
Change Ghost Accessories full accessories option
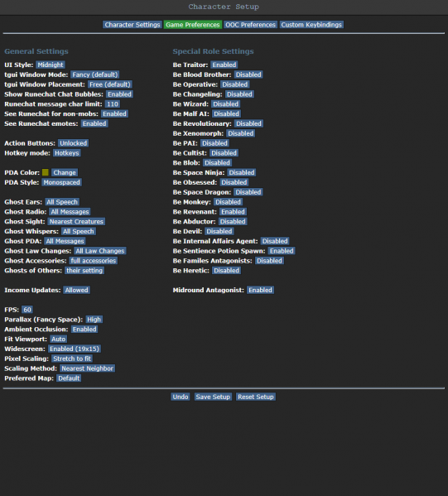tap(94, 261)
